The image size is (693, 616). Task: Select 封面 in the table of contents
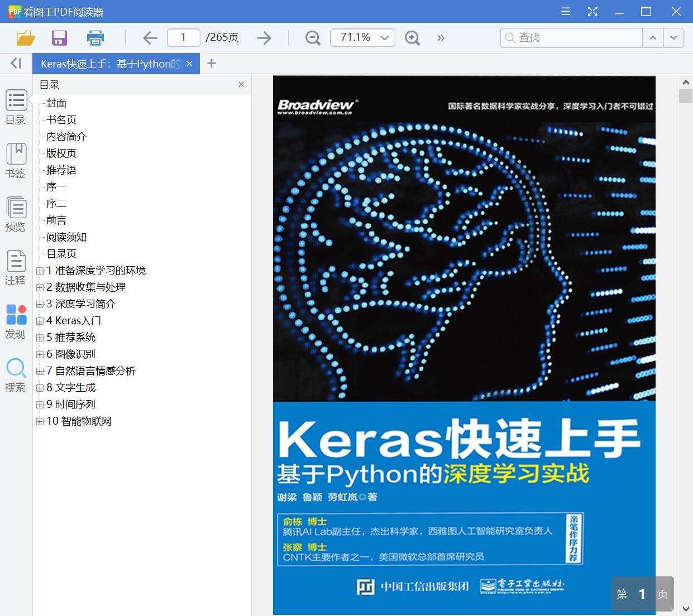(58, 103)
